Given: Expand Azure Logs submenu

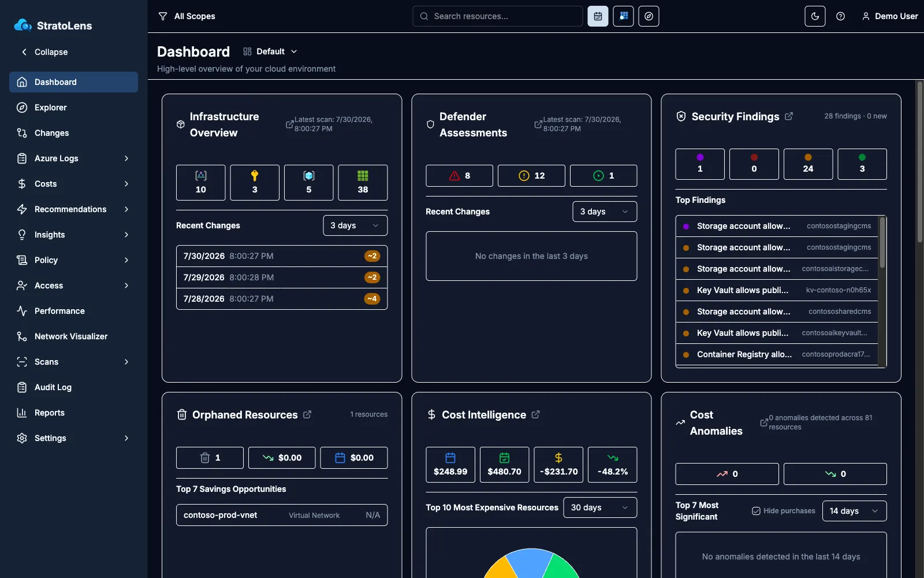Looking at the screenshot, I should point(73,158).
